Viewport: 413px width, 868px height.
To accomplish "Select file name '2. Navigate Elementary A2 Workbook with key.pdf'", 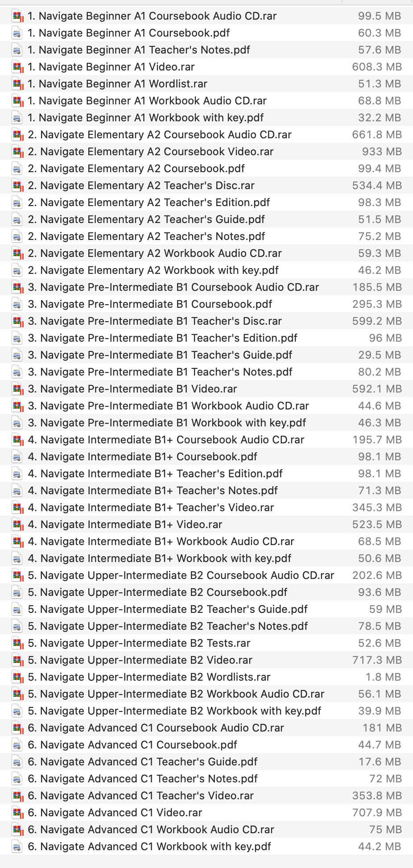I will [x=153, y=270].
